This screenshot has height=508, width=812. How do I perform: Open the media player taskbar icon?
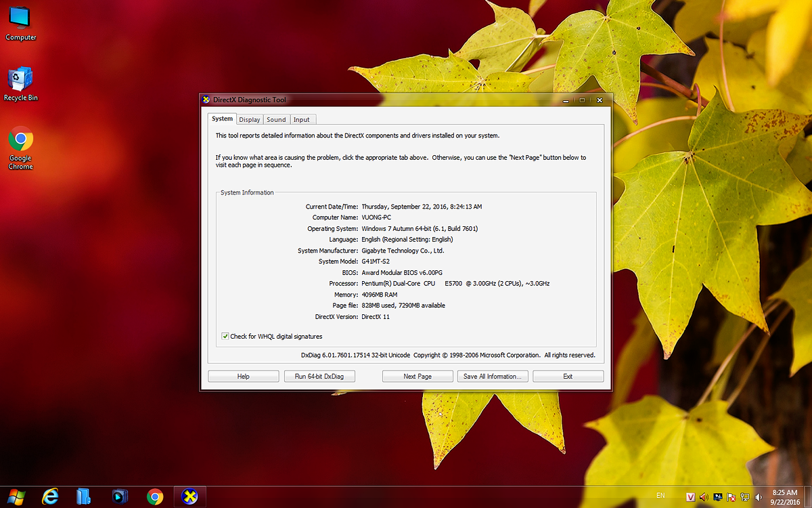pyautogui.click(x=120, y=496)
